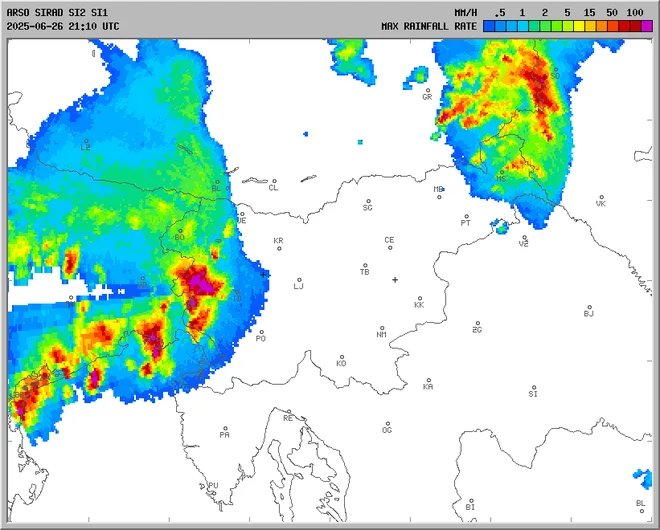This screenshot has height=530, width=660.
Task: Click the GR city marker circle
Action: [x=427, y=90]
